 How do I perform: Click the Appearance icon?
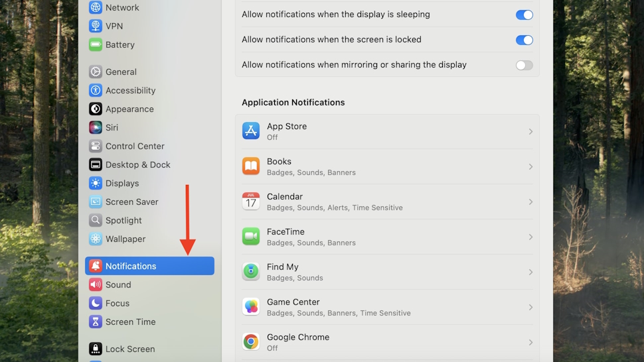[x=96, y=109]
